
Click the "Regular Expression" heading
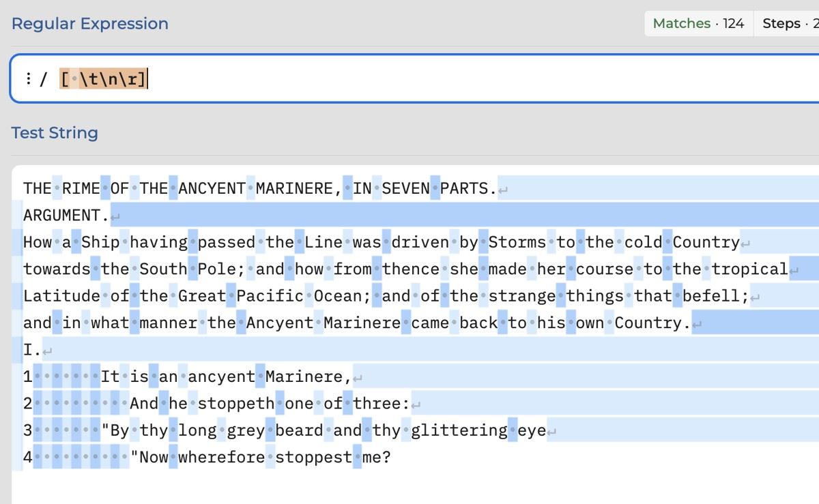pyautogui.click(x=89, y=23)
